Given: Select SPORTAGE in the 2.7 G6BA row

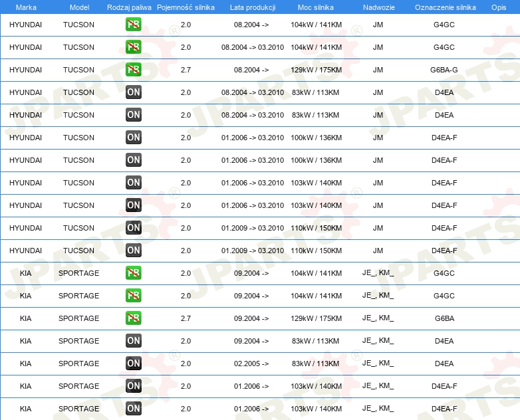Looking at the screenshot, I should click(78, 318).
